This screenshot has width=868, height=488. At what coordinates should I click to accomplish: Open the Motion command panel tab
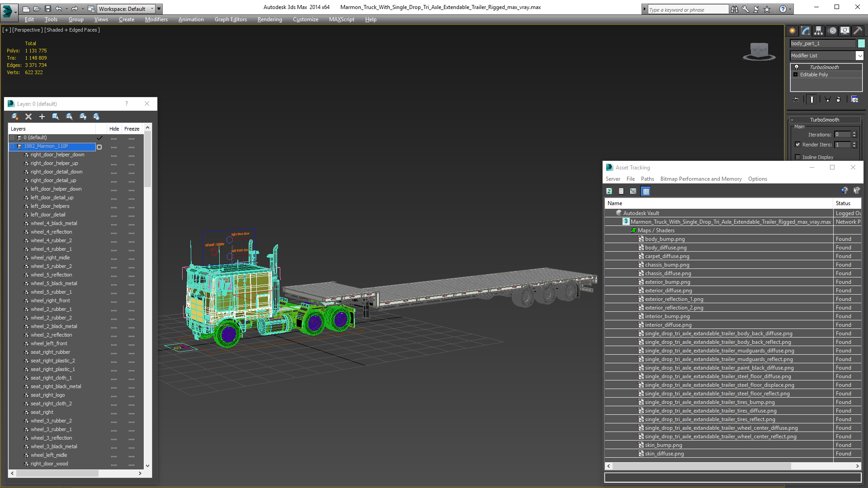coord(832,31)
